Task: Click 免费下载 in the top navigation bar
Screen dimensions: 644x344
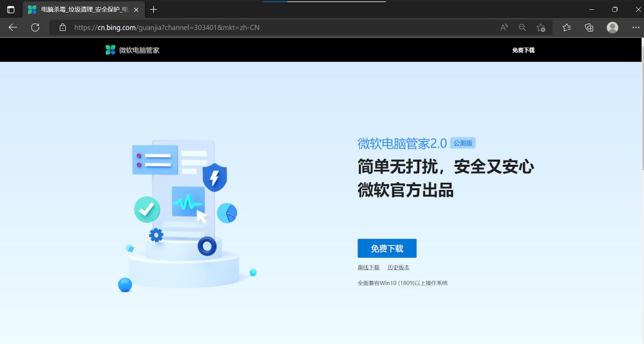Action: tap(523, 50)
